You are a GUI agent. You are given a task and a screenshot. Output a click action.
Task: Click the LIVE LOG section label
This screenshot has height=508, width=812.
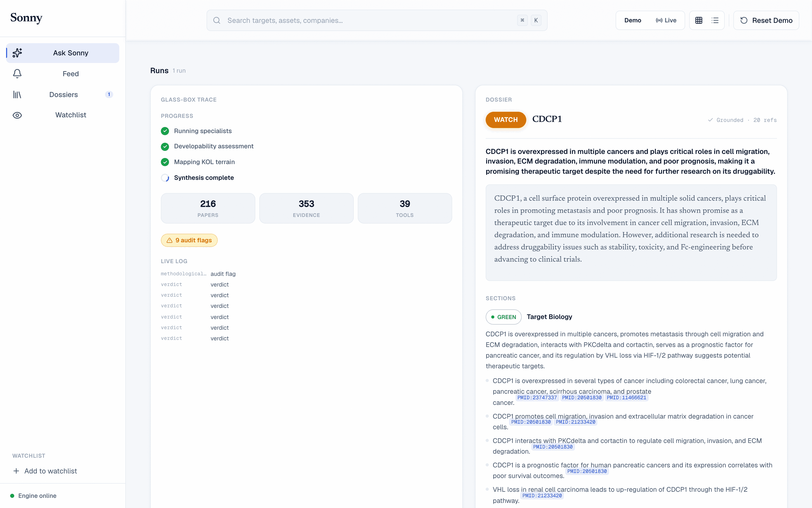pyautogui.click(x=174, y=261)
